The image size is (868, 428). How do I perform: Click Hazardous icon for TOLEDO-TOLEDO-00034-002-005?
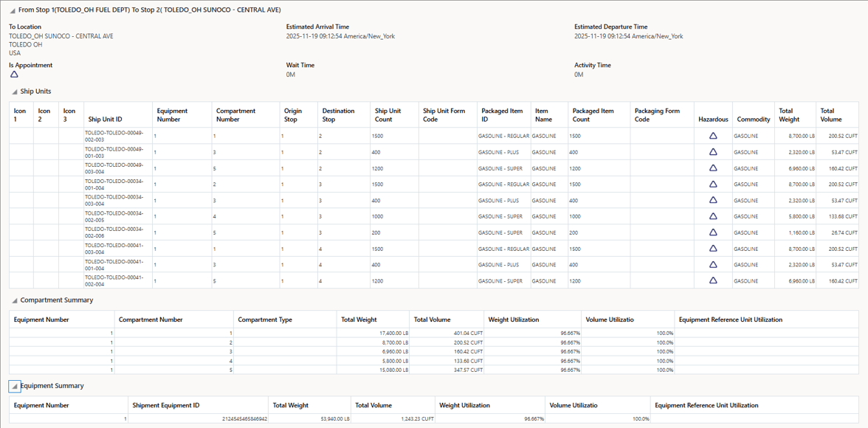coord(712,217)
